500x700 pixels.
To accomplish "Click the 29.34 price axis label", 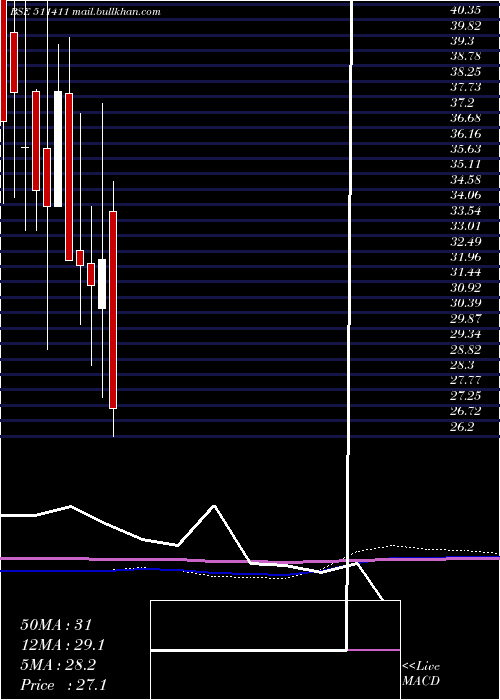I will coord(465,334).
